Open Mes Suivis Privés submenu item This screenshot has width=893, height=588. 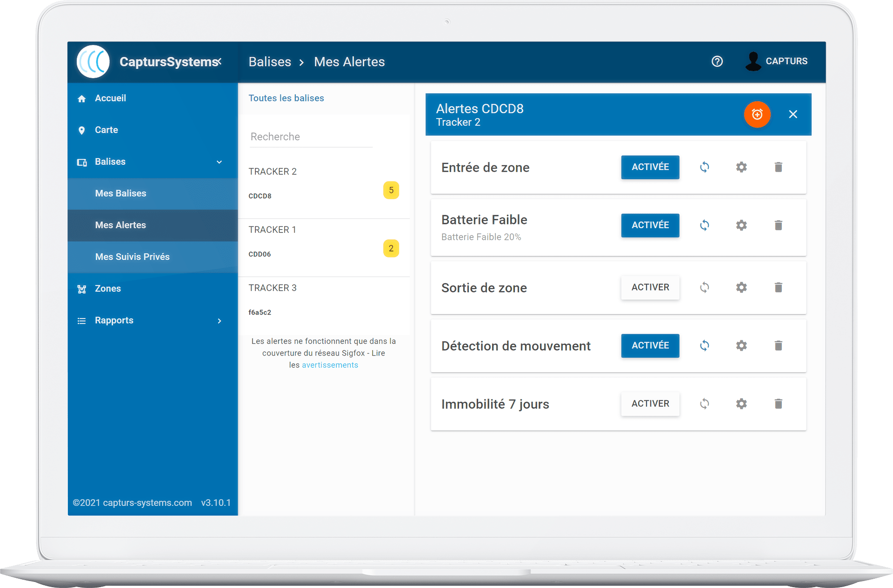[x=153, y=257]
